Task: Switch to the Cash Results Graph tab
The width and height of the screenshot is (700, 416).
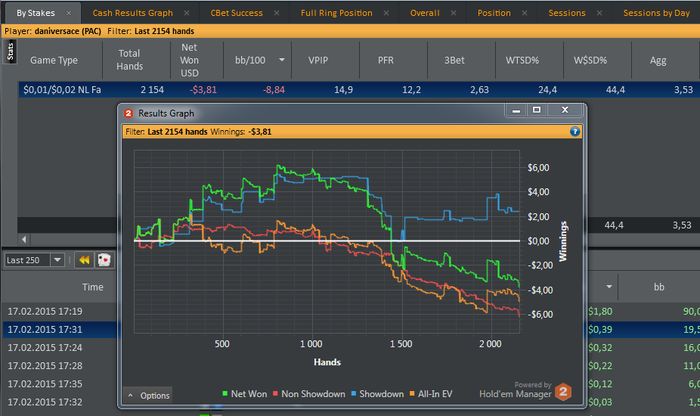Action: tap(133, 13)
